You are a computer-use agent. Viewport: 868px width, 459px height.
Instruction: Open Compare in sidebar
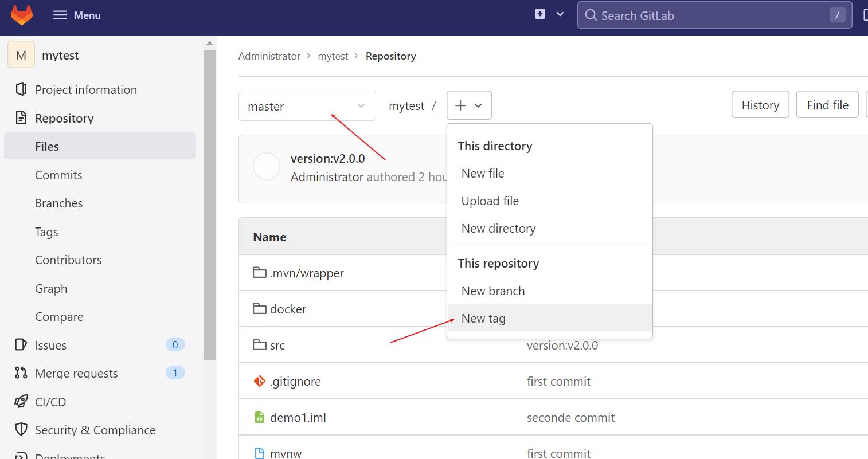point(59,317)
